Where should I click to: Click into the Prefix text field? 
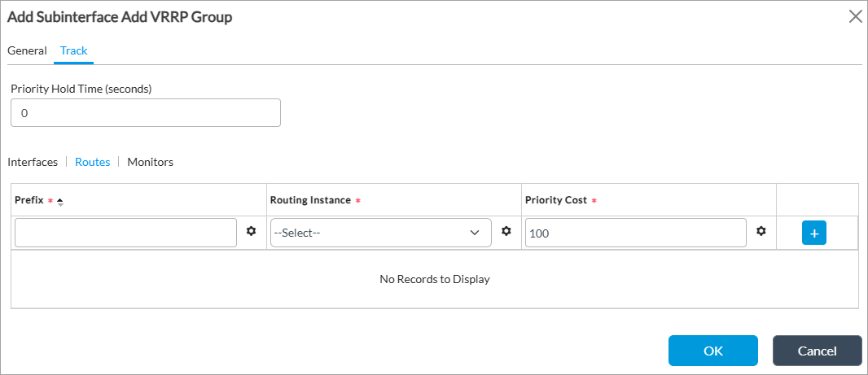[x=125, y=233]
